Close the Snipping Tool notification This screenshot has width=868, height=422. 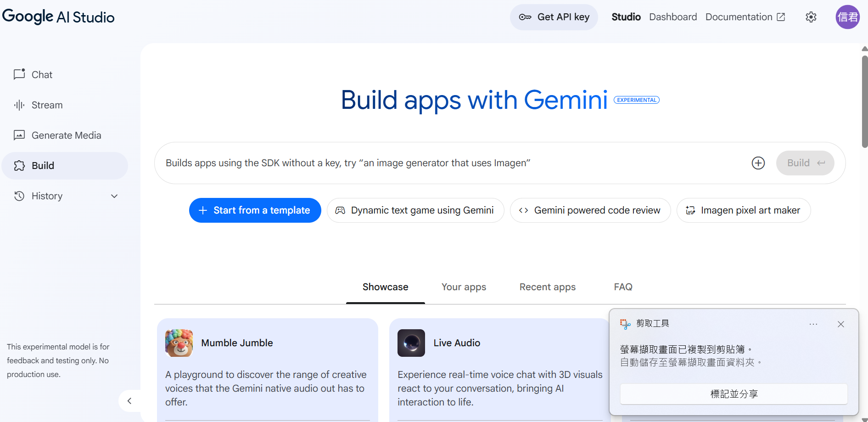coord(841,324)
